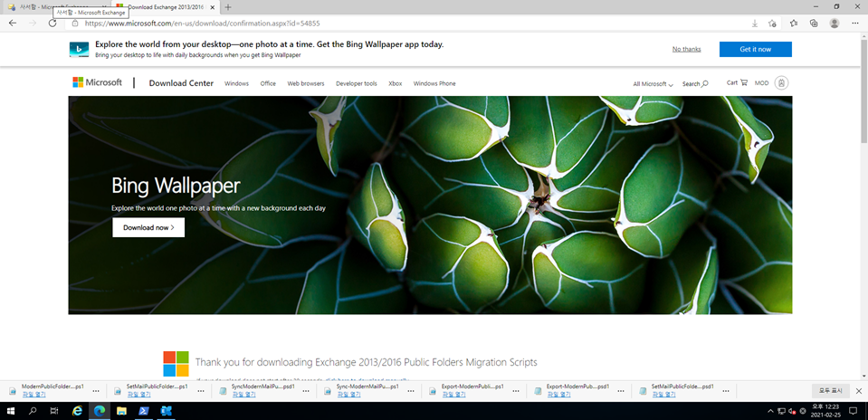This screenshot has height=420, width=868.
Task: Open Task View on the taskbar
Action: click(53, 411)
